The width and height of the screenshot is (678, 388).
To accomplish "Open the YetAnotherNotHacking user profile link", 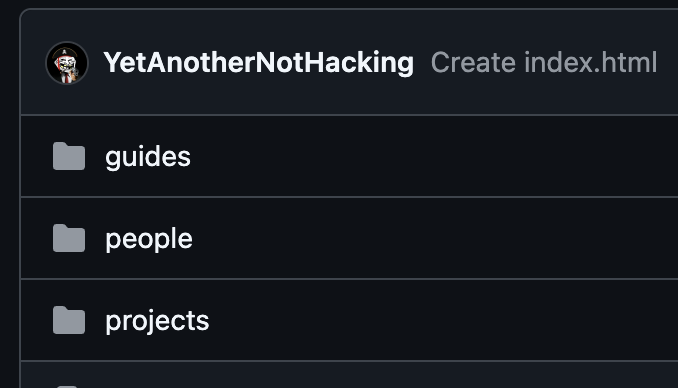I will click(259, 63).
